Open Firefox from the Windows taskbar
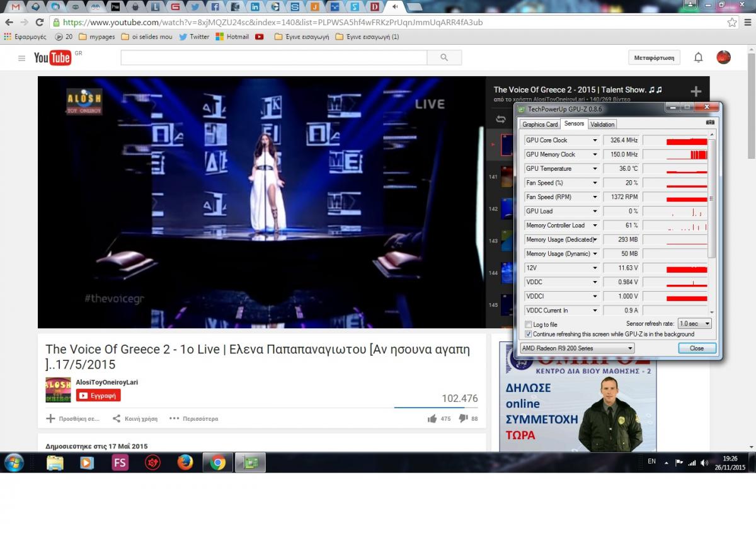This screenshot has height=538, width=756. tap(185, 462)
